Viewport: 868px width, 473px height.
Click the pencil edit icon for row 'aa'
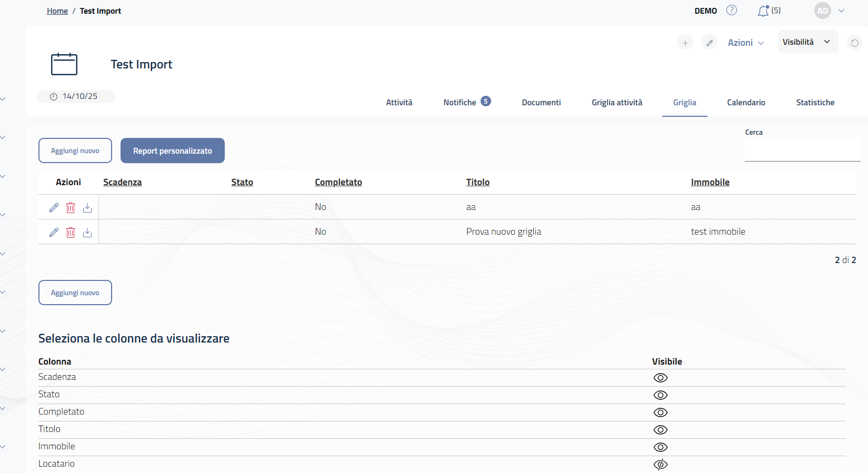click(54, 208)
